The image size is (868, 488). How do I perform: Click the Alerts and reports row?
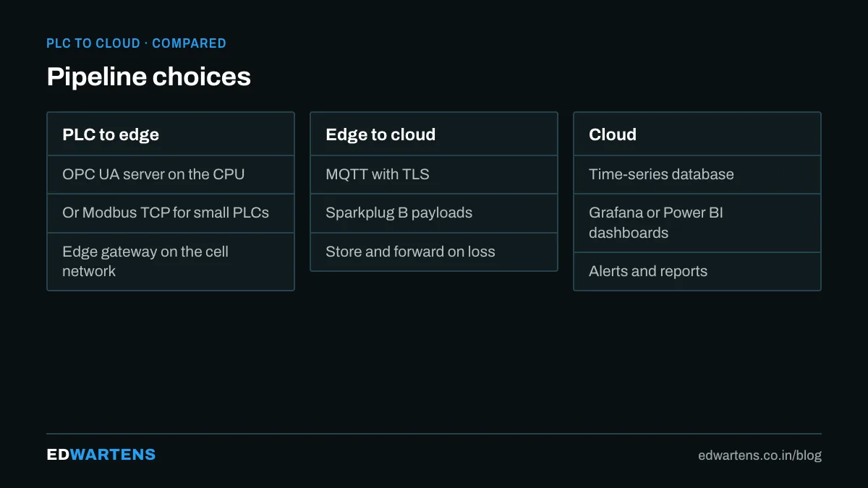coord(697,271)
